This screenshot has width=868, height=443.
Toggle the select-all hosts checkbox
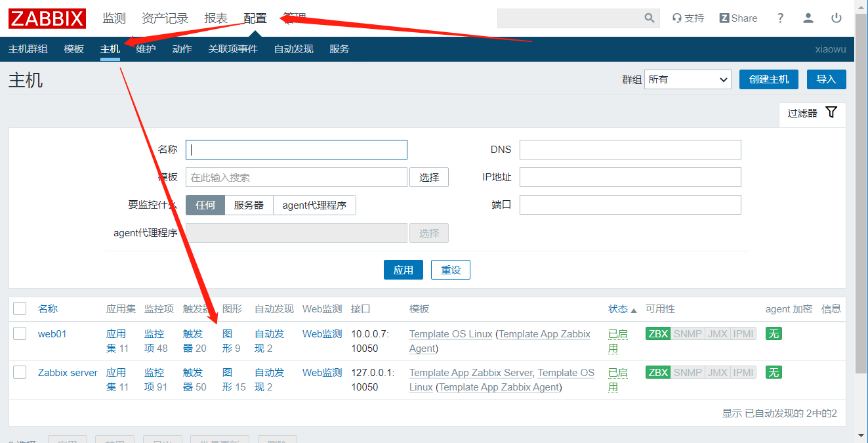point(20,308)
